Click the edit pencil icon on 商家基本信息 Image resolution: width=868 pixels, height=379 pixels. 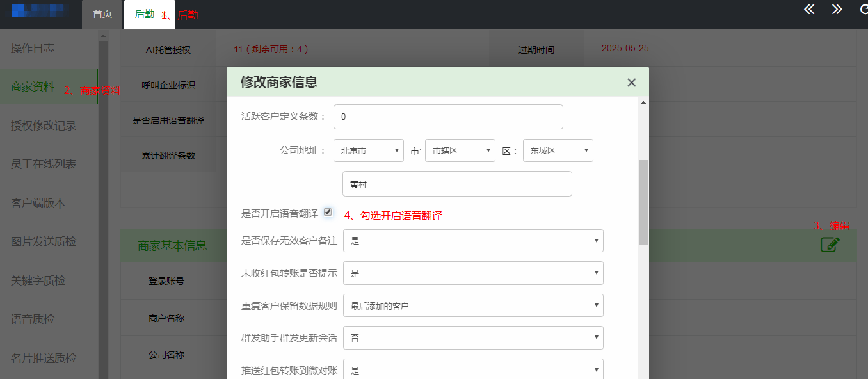tap(830, 243)
